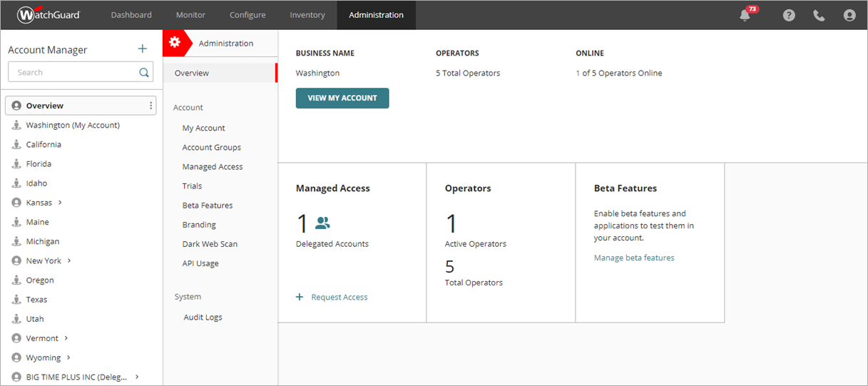The height and width of the screenshot is (386, 868).
Task: Click the VIEW MY ACCOUNT button
Action: coord(342,98)
